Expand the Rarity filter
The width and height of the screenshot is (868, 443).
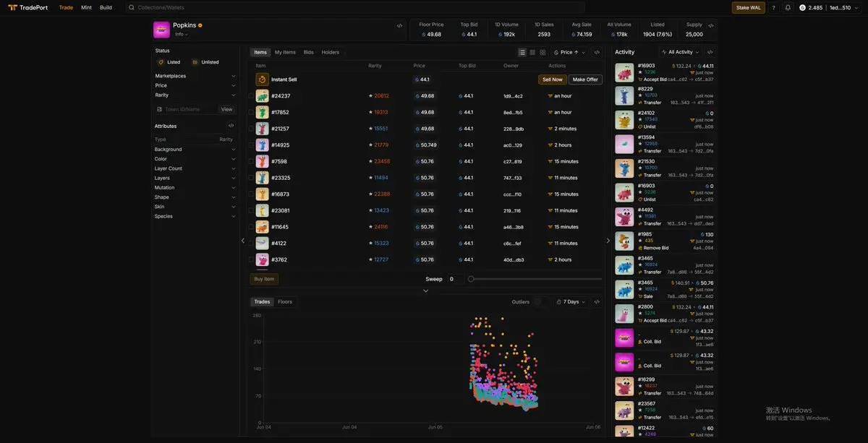195,95
